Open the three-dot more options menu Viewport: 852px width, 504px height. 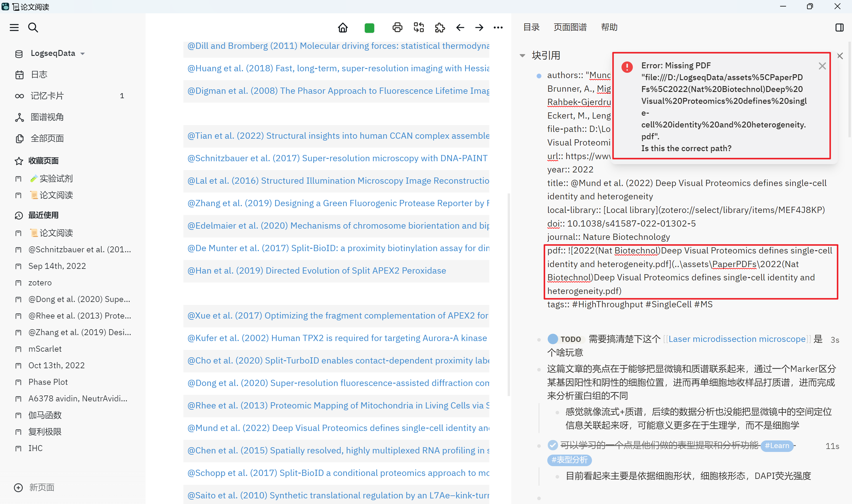(498, 28)
